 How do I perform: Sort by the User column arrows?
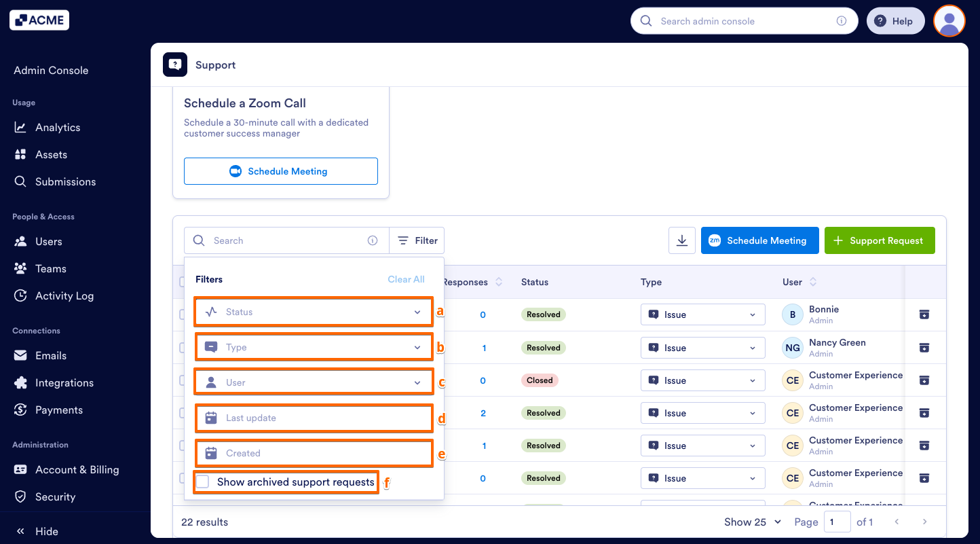(x=813, y=282)
